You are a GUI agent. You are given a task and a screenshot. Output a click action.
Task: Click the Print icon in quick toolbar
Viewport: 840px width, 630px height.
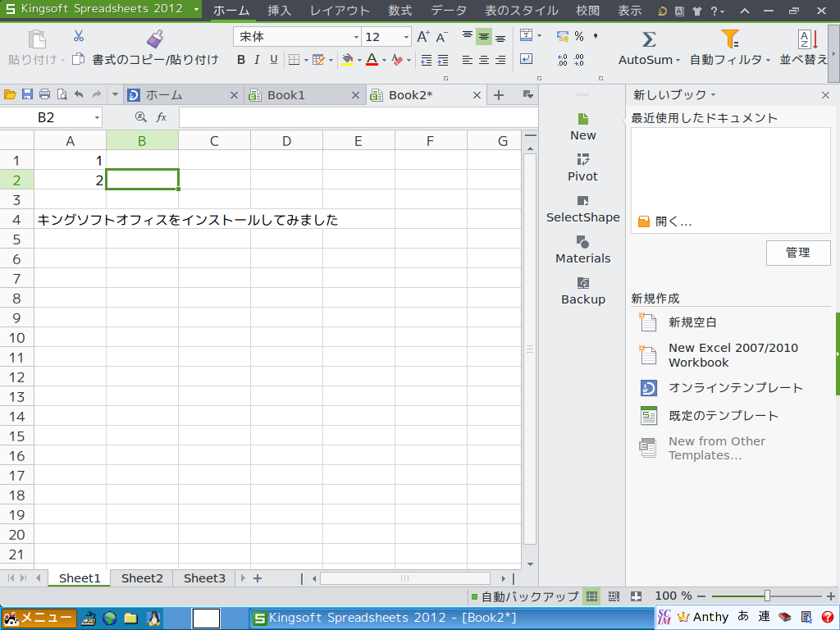[x=45, y=95]
